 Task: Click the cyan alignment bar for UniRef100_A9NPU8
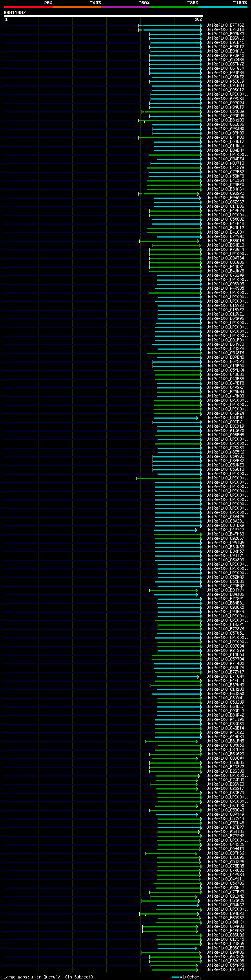point(176,116)
